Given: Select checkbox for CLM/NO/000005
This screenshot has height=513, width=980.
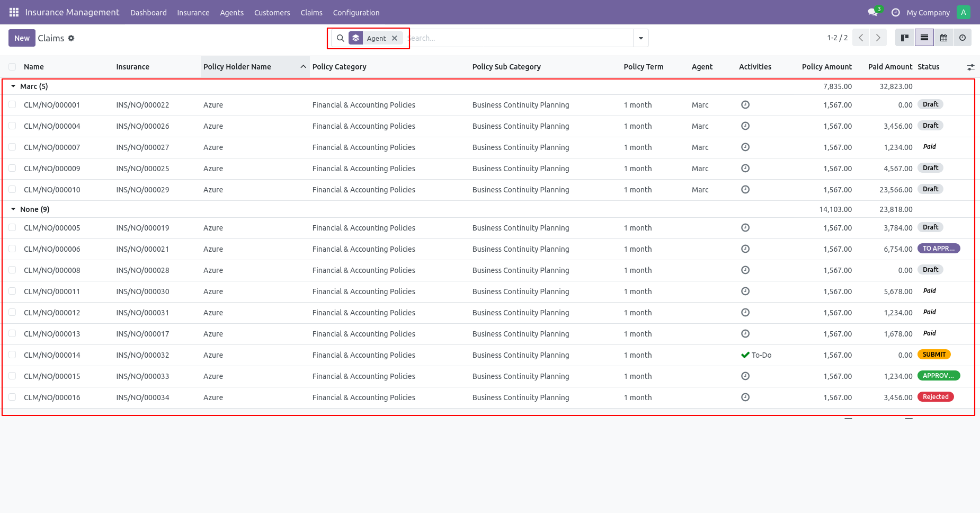Looking at the screenshot, I should [12, 228].
